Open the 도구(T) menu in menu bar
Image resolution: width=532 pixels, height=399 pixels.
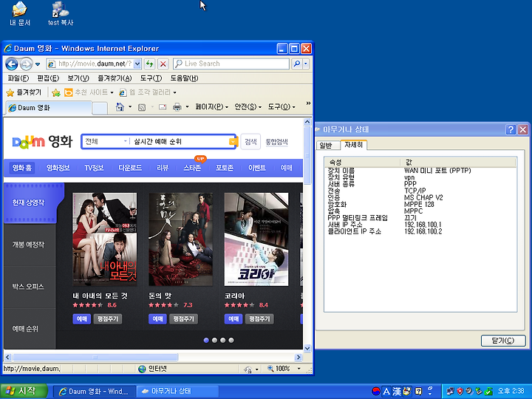tap(151, 78)
